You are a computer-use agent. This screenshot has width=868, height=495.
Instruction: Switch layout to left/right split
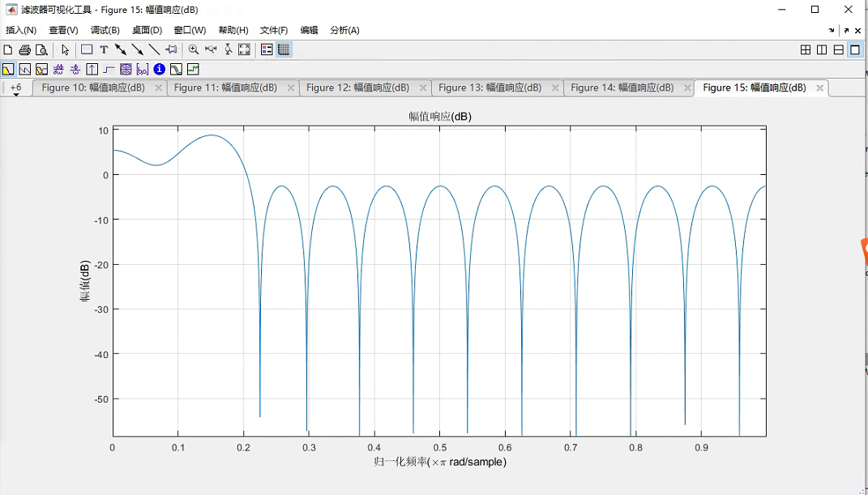822,49
